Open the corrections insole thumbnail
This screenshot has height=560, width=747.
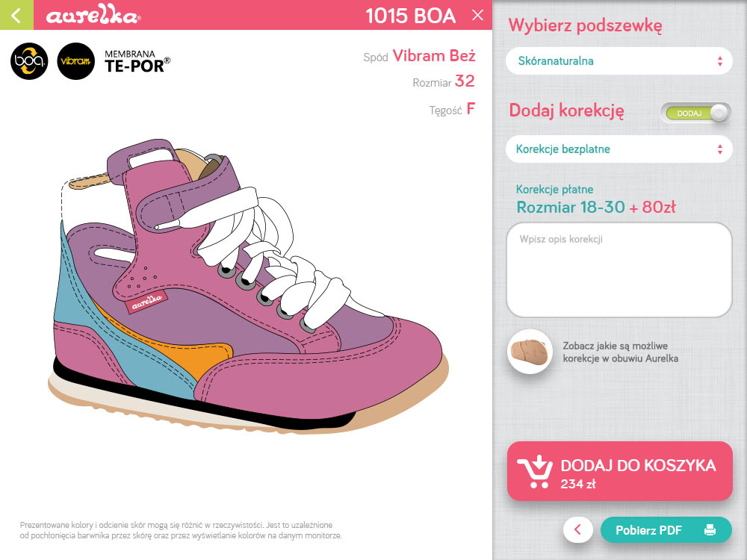530,352
